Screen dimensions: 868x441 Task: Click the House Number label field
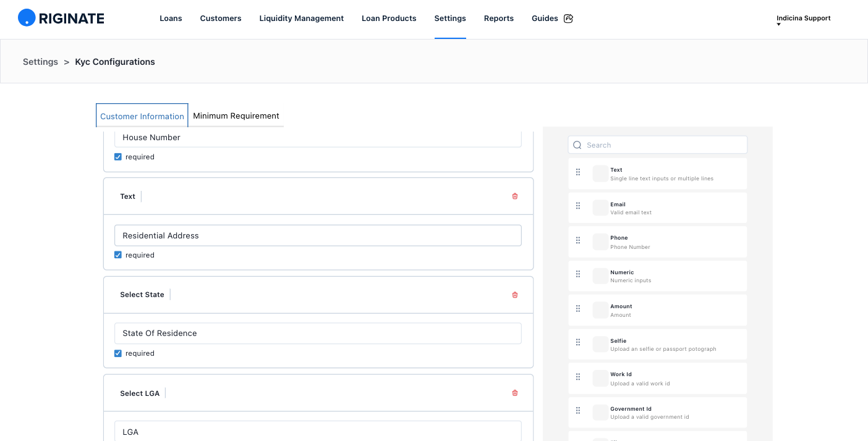pos(318,138)
